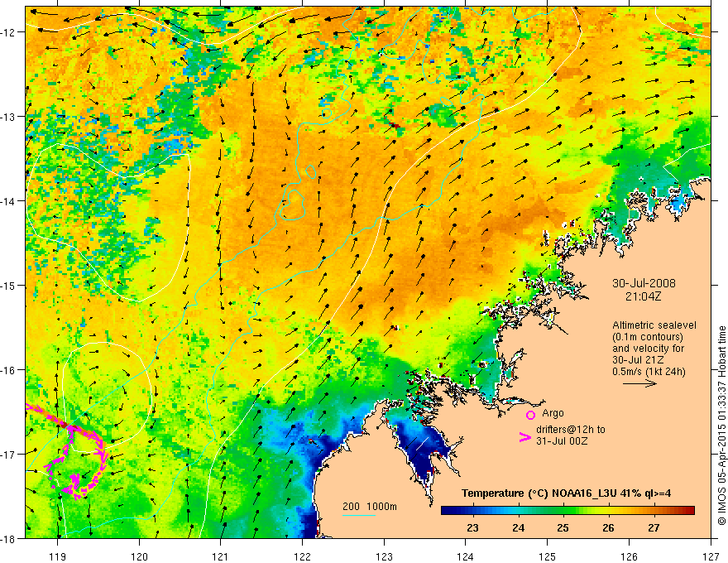Click the 119 longitude axis label
Viewport: 728px width, 563px height.
tap(58, 556)
